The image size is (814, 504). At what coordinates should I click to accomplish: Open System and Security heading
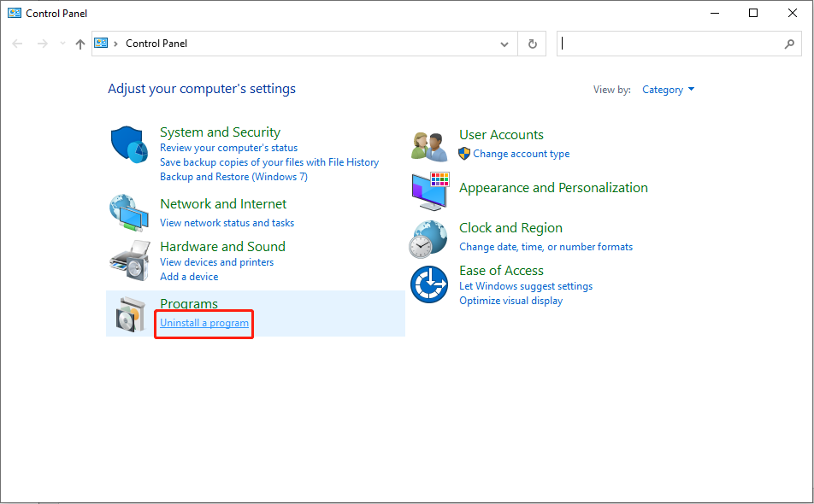[x=220, y=132]
